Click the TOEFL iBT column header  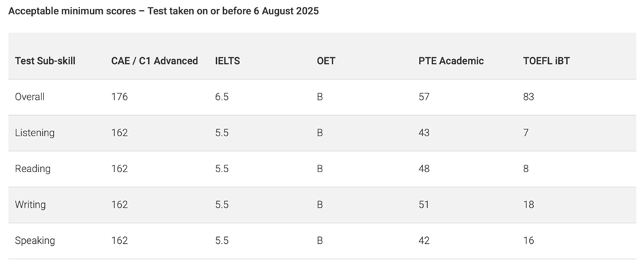coord(546,61)
